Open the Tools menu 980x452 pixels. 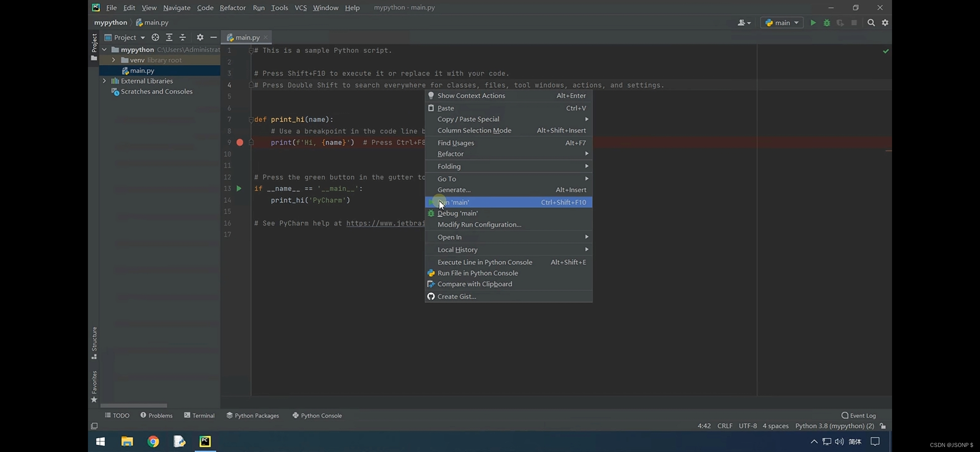pos(279,8)
